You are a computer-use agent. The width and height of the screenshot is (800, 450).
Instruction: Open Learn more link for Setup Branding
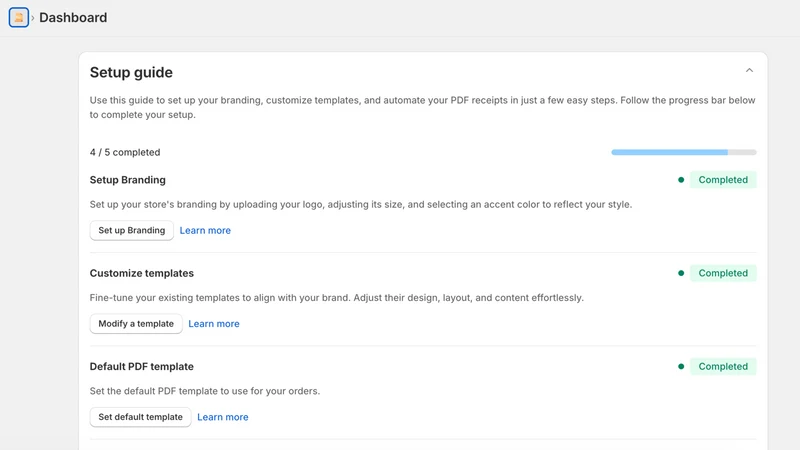(205, 230)
